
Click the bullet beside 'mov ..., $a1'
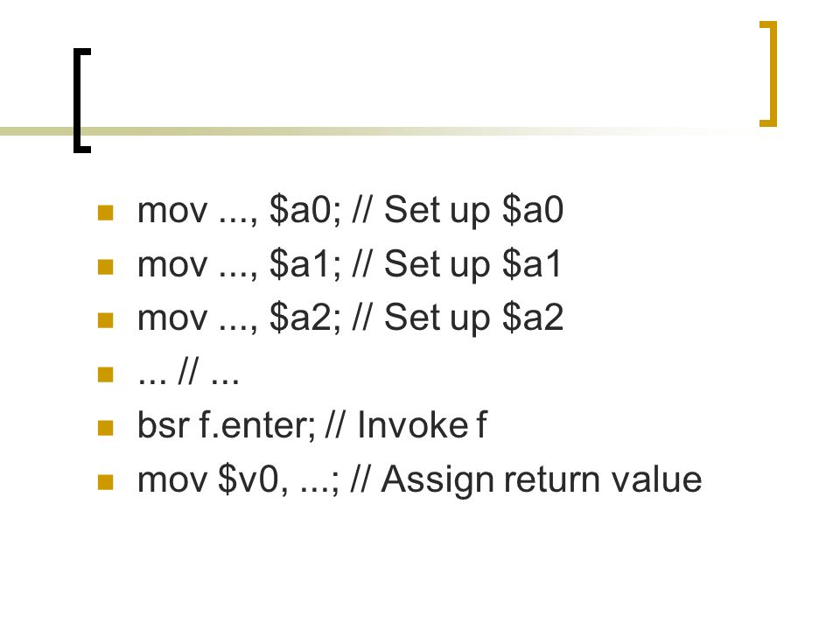106,267
